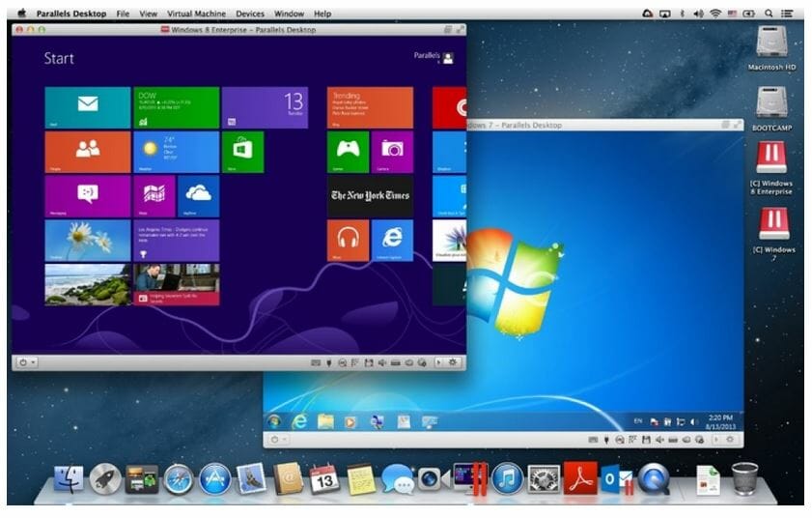Click the USB icon in Windows 7 status bar

(606, 440)
